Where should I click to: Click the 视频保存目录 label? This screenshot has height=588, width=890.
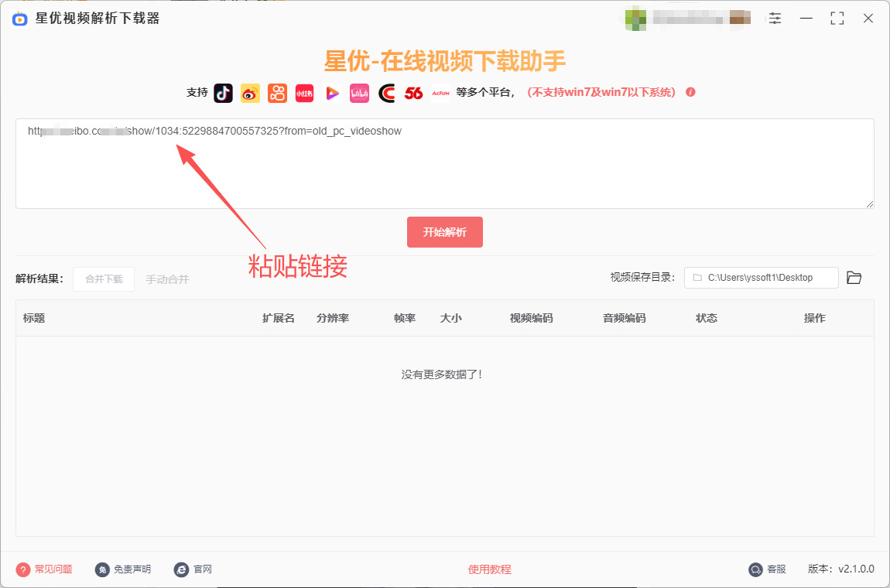point(642,278)
